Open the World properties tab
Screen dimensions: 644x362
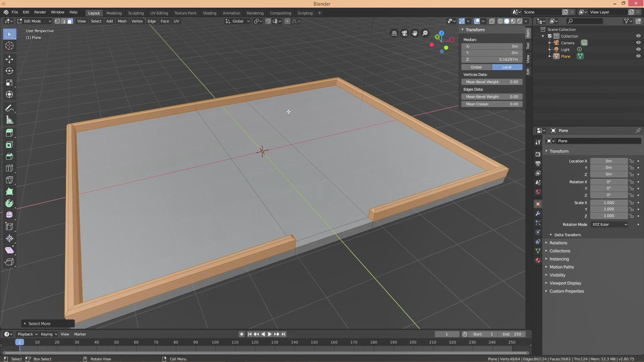click(x=538, y=192)
